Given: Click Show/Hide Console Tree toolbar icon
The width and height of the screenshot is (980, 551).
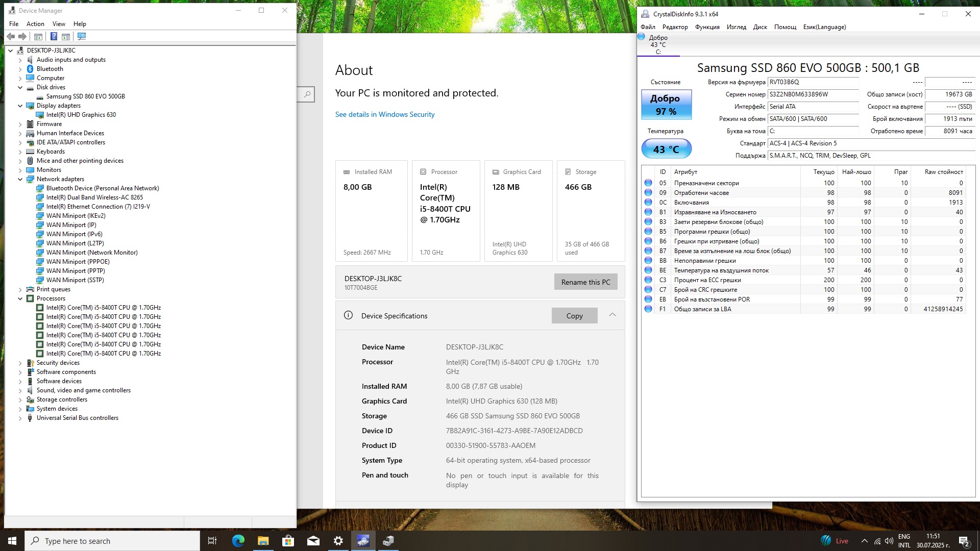Looking at the screenshot, I should tap(38, 36).
